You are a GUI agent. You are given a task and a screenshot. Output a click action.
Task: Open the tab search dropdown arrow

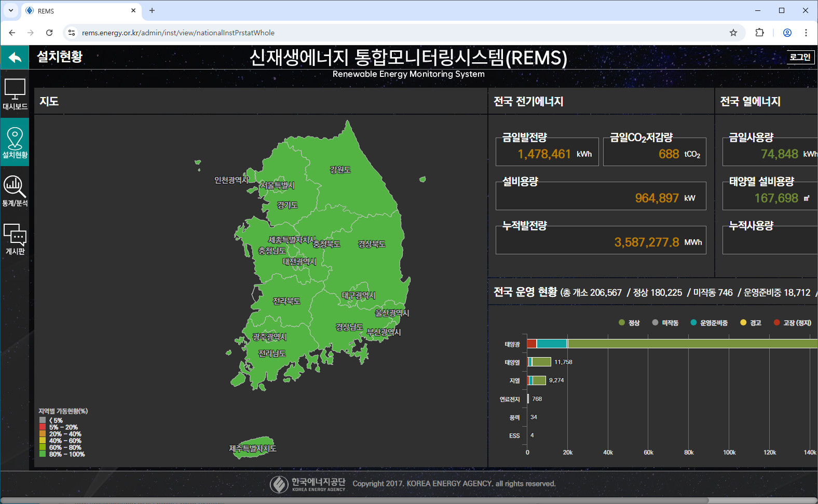point(10,10)
